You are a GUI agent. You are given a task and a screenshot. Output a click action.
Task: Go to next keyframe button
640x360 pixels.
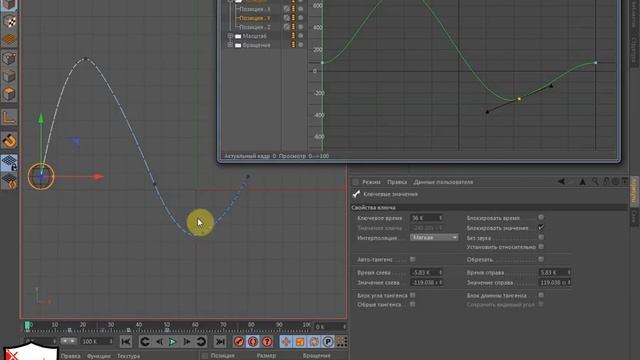(x=201, y=342)
